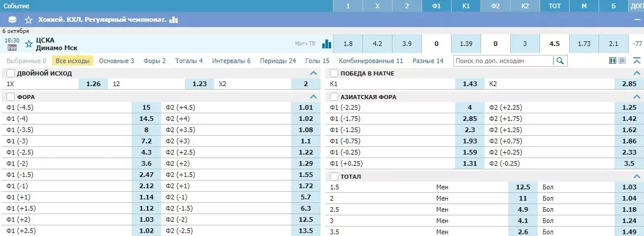
Task: Star the ЦСКА – Динамо Мск match
Action: (x=29, y=44)
